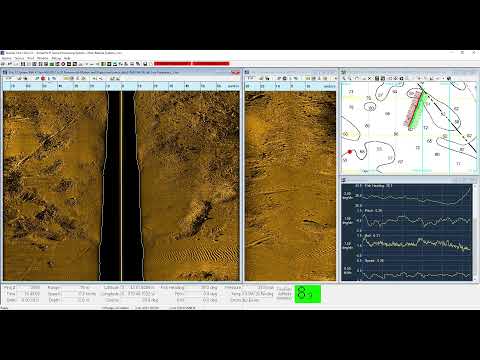Open the zoom box in left waterfall toolbar
This screenshot has height=360, width=480.
pyautogui.click(x=9, y=78)
